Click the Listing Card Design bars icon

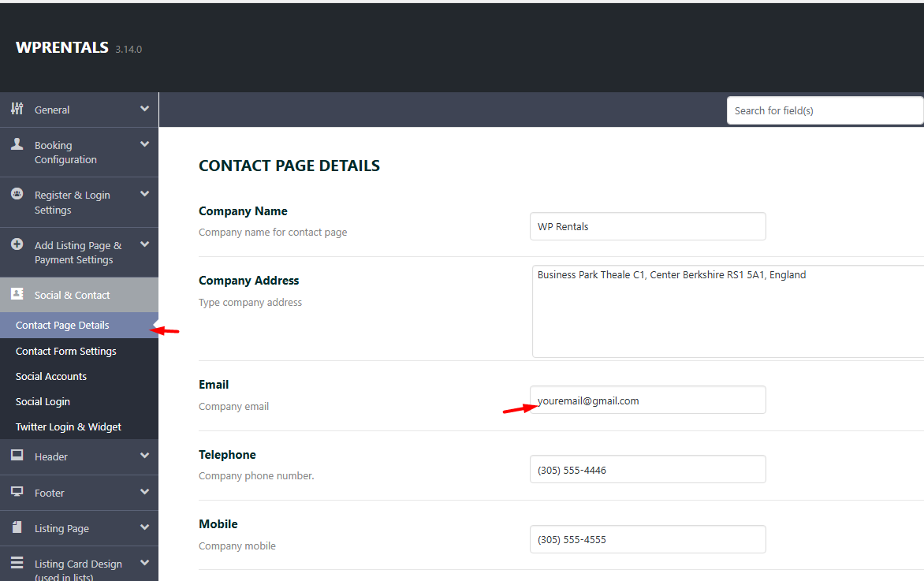point(17,563)
